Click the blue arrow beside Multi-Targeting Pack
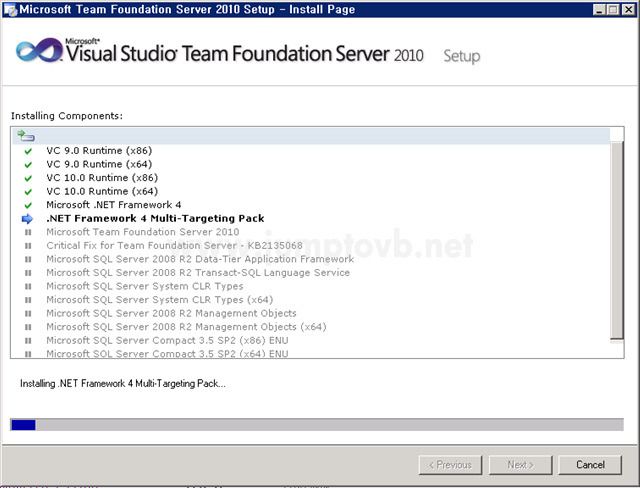The image size is (640, 488). point(27,219)
